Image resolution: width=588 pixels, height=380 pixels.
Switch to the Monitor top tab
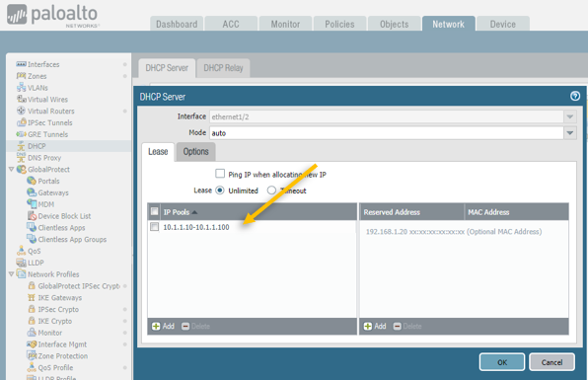click(285, 24)
